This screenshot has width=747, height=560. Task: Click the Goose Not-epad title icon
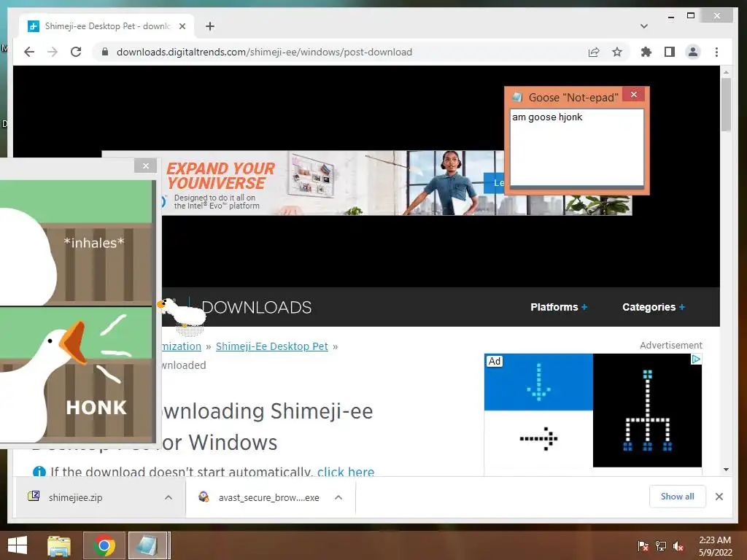click(517, 97)
